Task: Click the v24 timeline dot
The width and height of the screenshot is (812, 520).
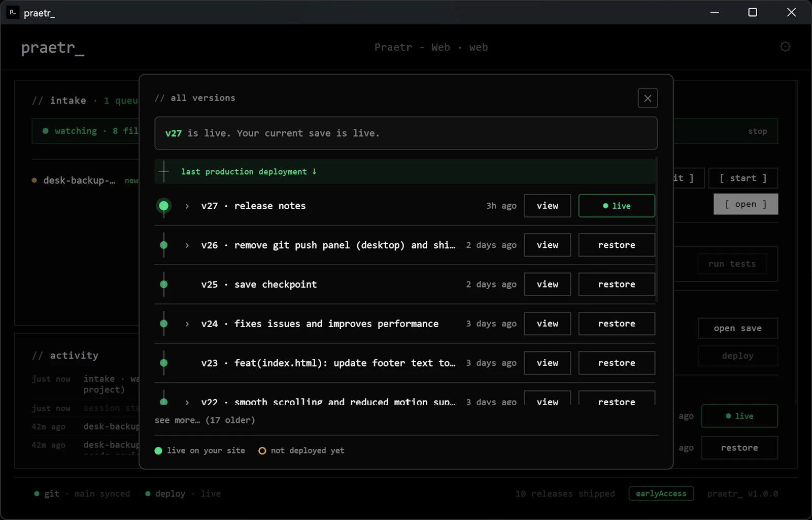Action: tap(163, 323)
